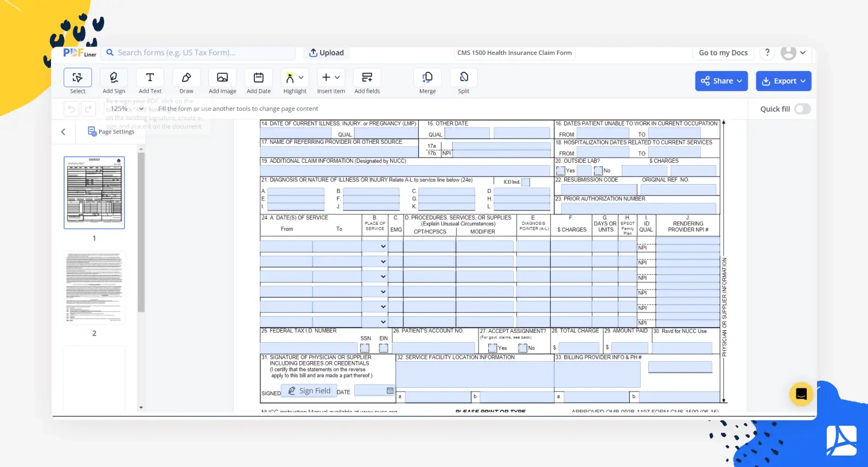Open the help question mark

[767, 53]
